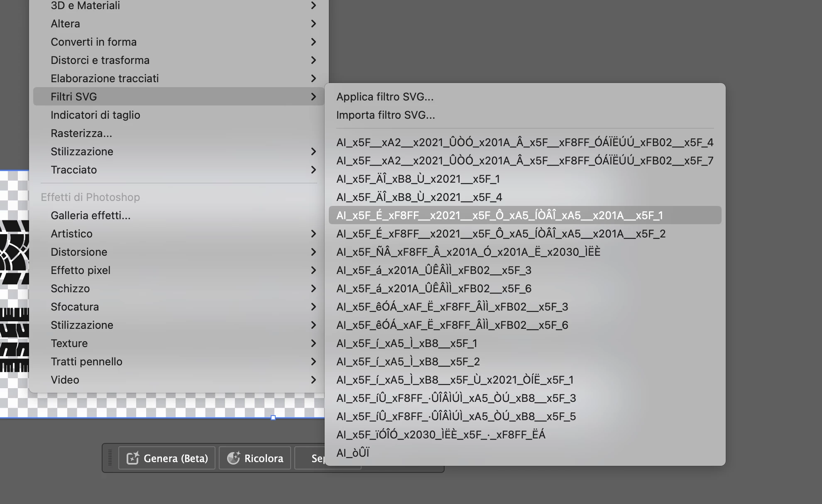Click the Genera (Beta) sparkle icon
The width and height of the screenshot is (822, 504).
(132, 458)
